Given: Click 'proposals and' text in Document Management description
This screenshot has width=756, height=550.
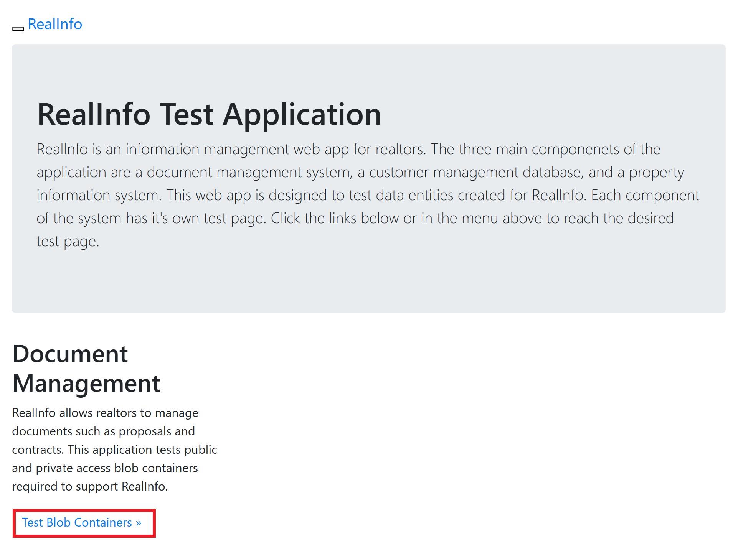Looking at the screenshot, I should click(157, 431).
